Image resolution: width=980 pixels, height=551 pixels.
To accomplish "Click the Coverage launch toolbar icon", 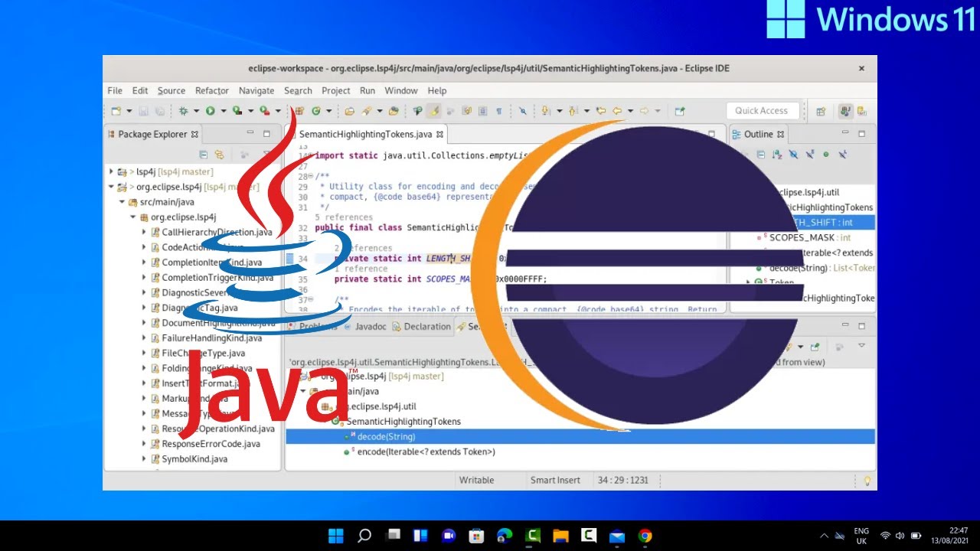I will coord(237,111).
